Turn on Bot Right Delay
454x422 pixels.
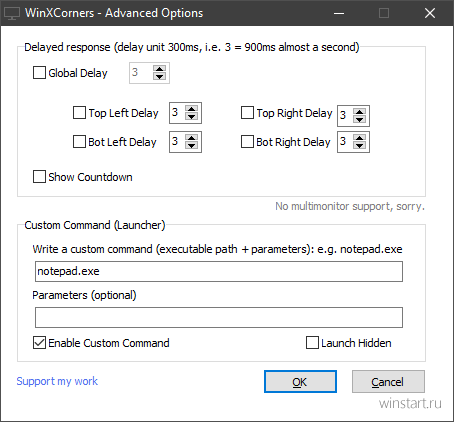[247, 142]
